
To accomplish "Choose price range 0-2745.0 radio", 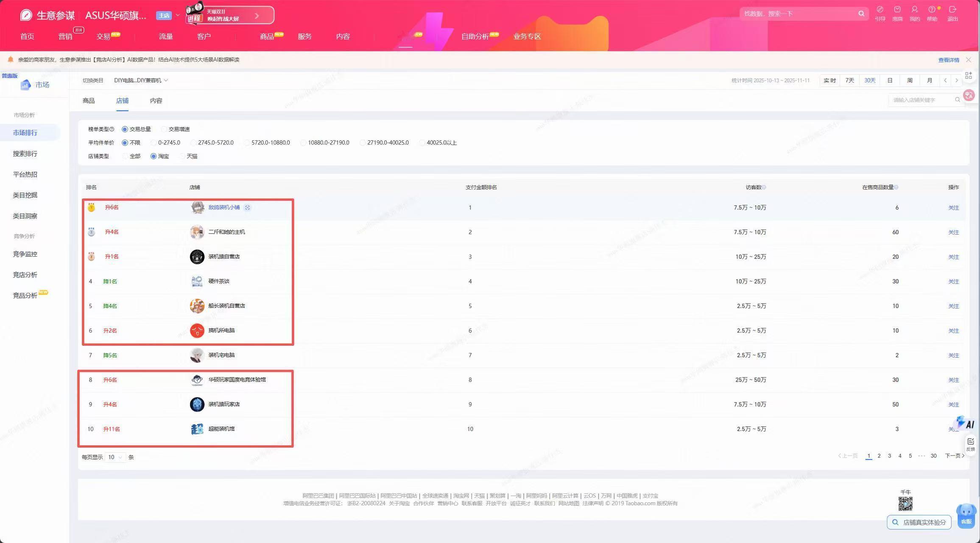I will coord(154,143).
